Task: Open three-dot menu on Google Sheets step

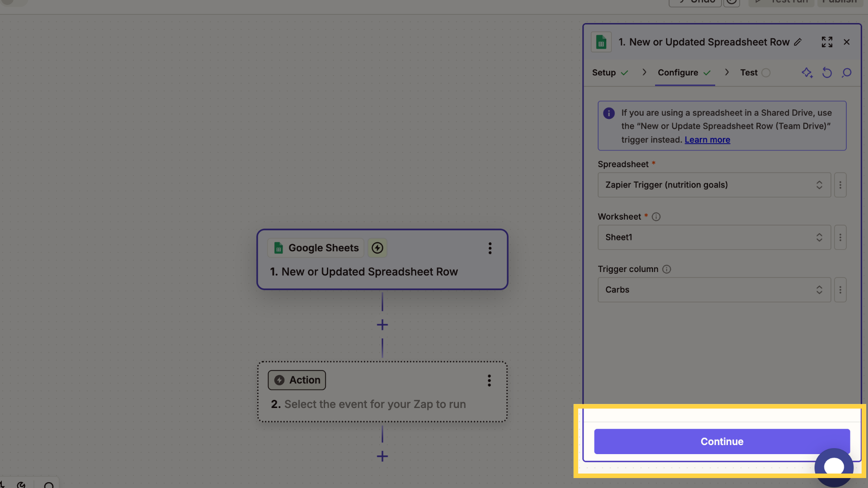Action: (490, 248)
